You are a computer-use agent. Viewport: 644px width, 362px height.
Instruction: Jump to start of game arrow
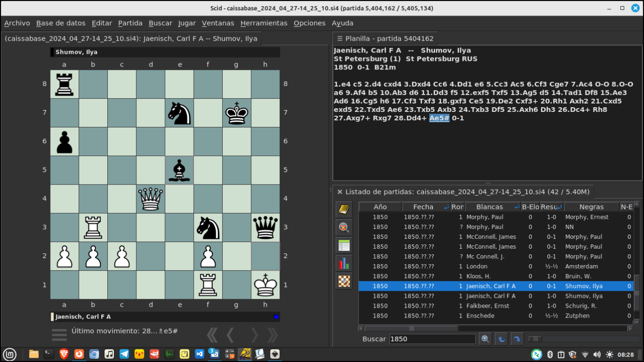[212, 335]
